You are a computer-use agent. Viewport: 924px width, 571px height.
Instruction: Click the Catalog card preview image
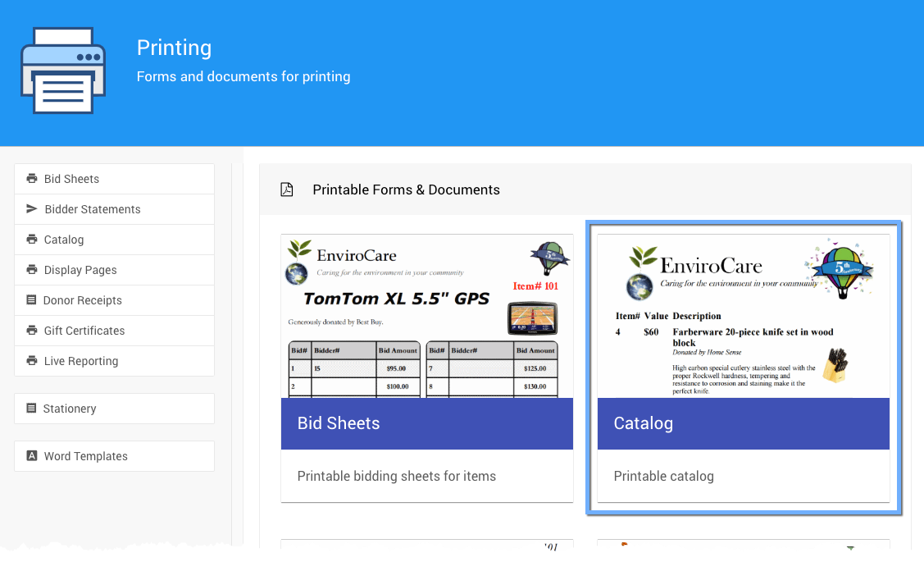tap(743, 317)
